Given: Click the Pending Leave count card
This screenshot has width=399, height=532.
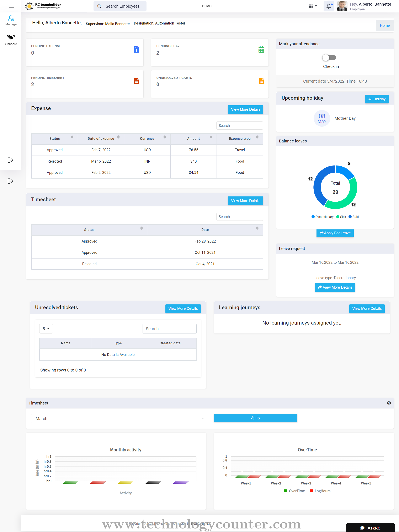Looking at the screenshot, I should [x=210, y=52].
